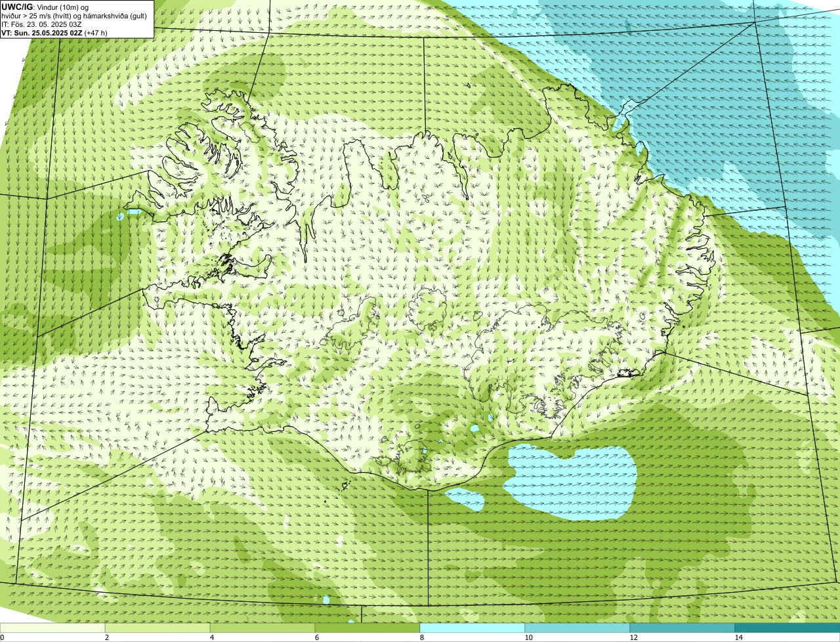Viewport: 840px width, 642px height.
Task: Click the legend scale label '2'
Action: coord(106,637)
